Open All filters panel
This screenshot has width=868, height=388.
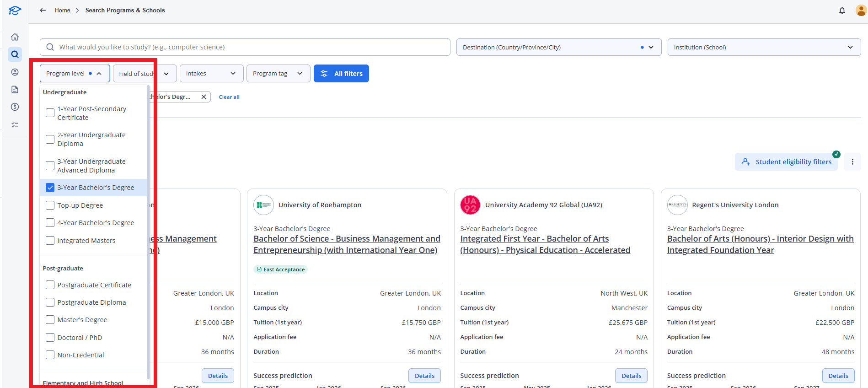click(341, 74)
